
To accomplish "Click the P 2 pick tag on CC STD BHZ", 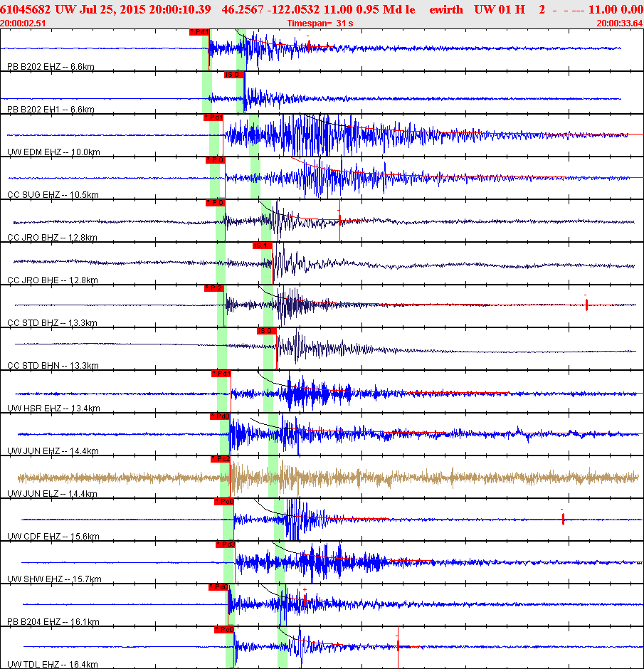I will coord(214,288).
